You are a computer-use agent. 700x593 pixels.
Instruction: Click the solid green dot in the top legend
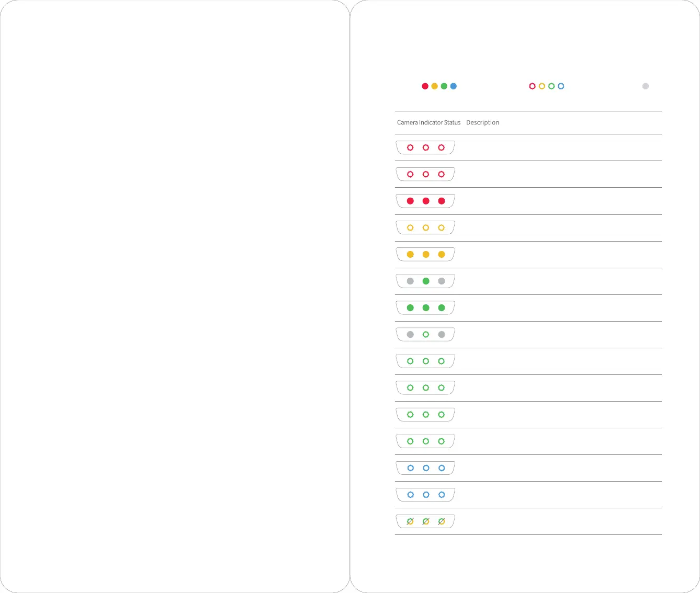444,86
